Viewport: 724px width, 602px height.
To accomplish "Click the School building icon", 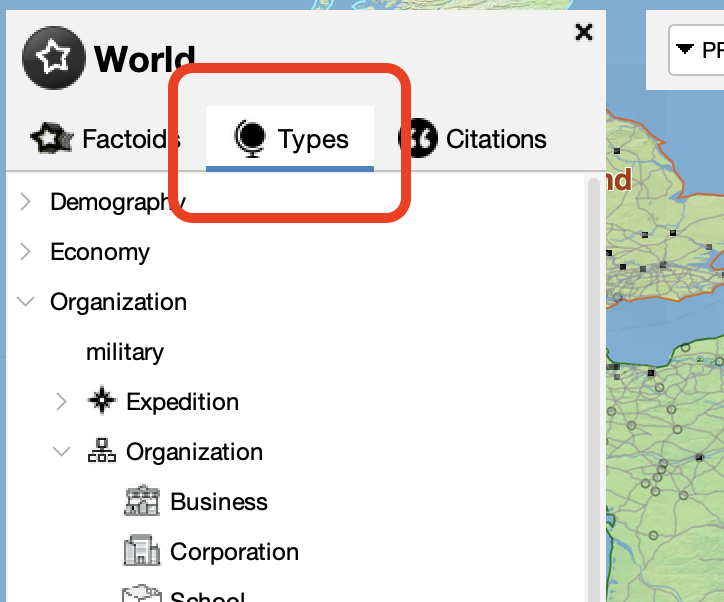I will click(142, 594).
